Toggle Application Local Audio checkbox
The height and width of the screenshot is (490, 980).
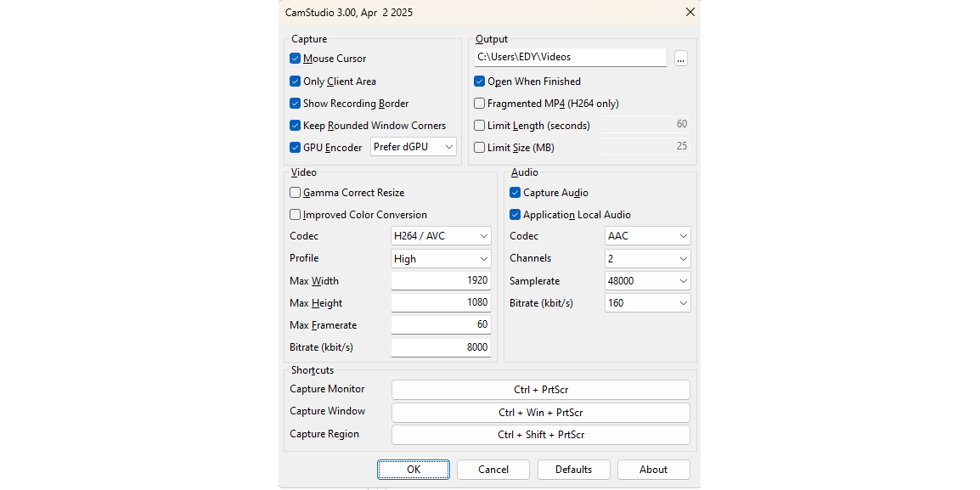[x=515, y=214]
